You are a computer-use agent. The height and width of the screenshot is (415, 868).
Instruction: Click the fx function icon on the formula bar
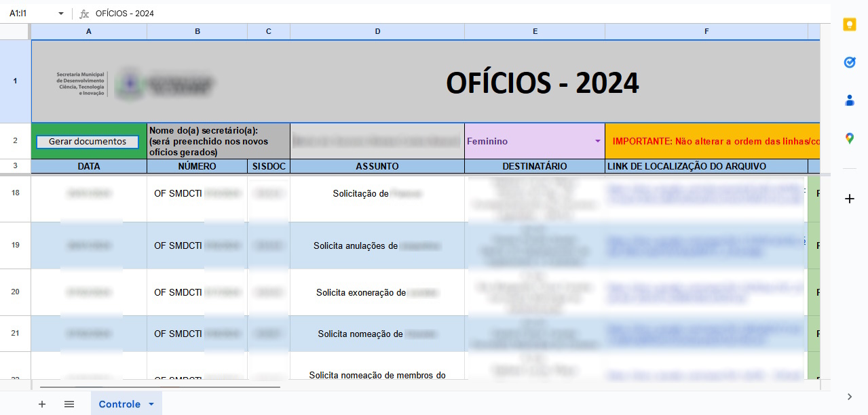click(84, 12)
